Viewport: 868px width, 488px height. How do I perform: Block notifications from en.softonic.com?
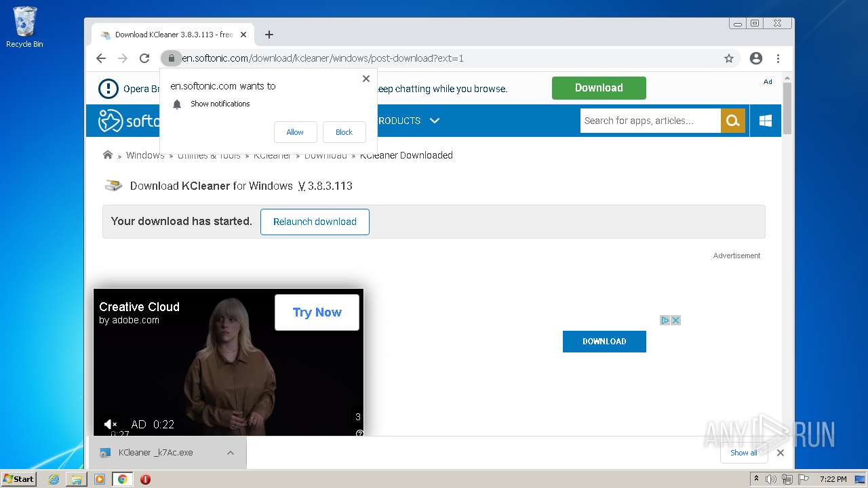pos(344,132)
